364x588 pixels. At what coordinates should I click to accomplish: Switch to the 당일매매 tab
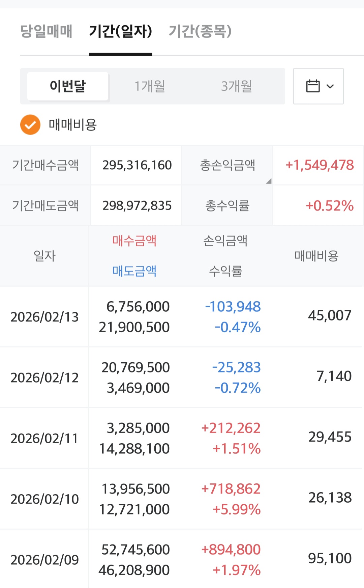47,31
